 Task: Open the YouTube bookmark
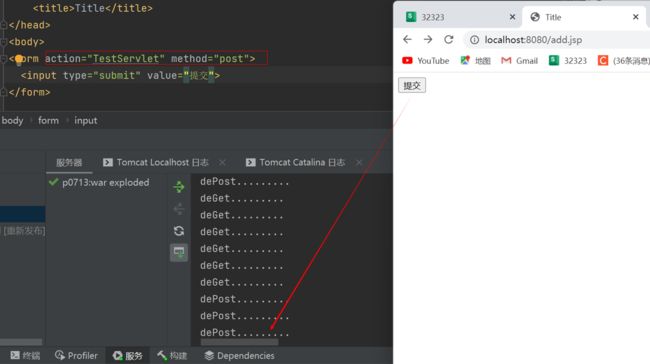(425, 61)
